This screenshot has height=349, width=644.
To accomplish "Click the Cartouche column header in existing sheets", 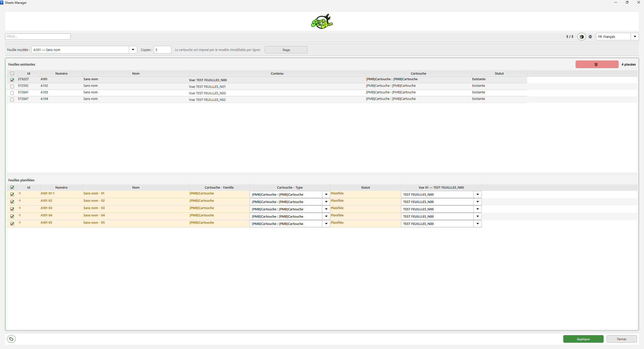I will 418,73.
